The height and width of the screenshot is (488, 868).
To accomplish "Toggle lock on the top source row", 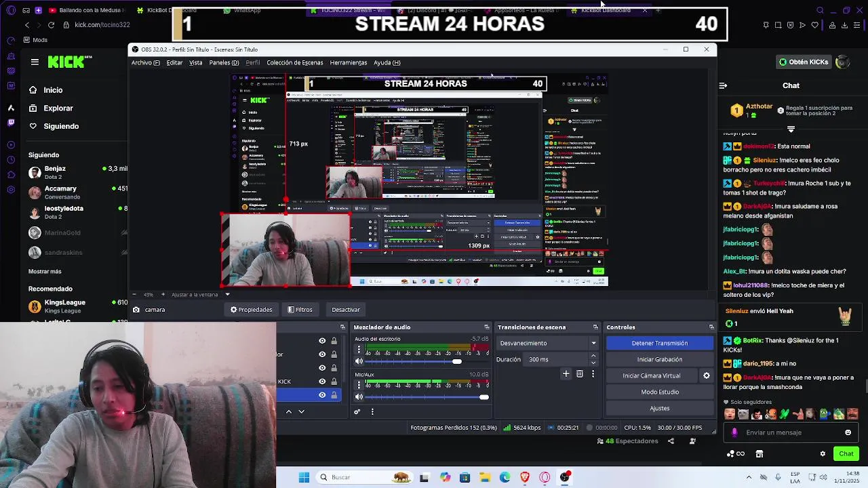I will [334, 341].
